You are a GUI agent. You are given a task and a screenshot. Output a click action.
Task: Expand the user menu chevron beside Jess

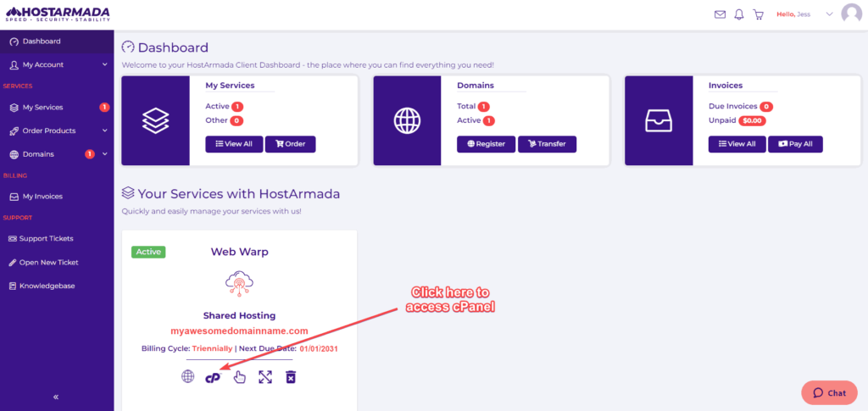(829, 14)
